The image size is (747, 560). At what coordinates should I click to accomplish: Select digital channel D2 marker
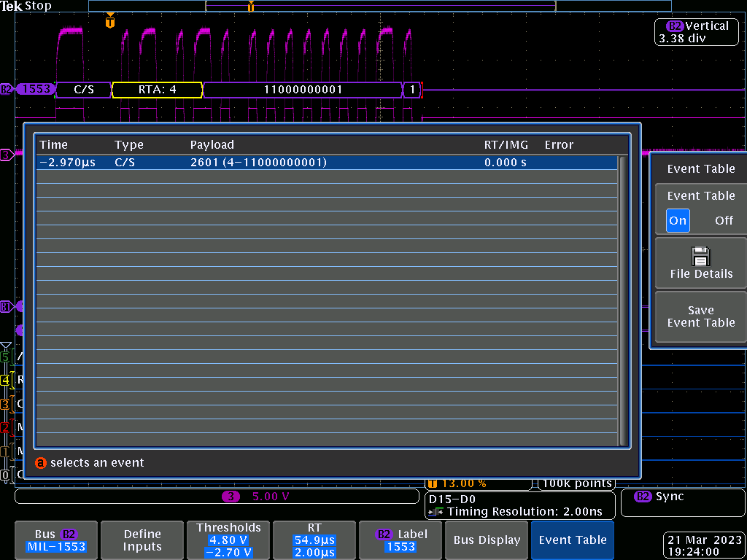coord(5,427)
